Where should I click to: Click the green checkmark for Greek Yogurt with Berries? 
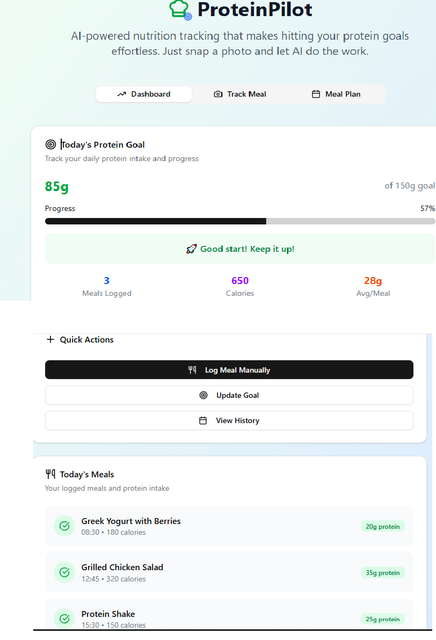point(65,526)
